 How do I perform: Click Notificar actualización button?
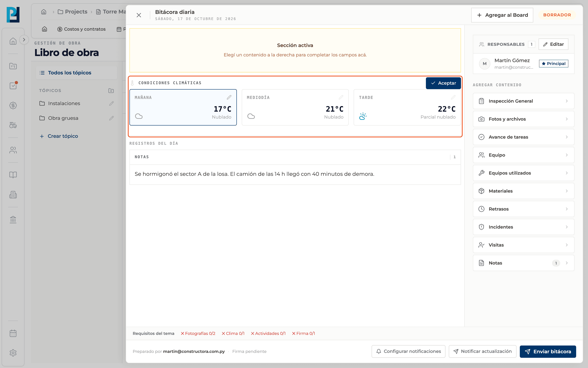point(483,351)
